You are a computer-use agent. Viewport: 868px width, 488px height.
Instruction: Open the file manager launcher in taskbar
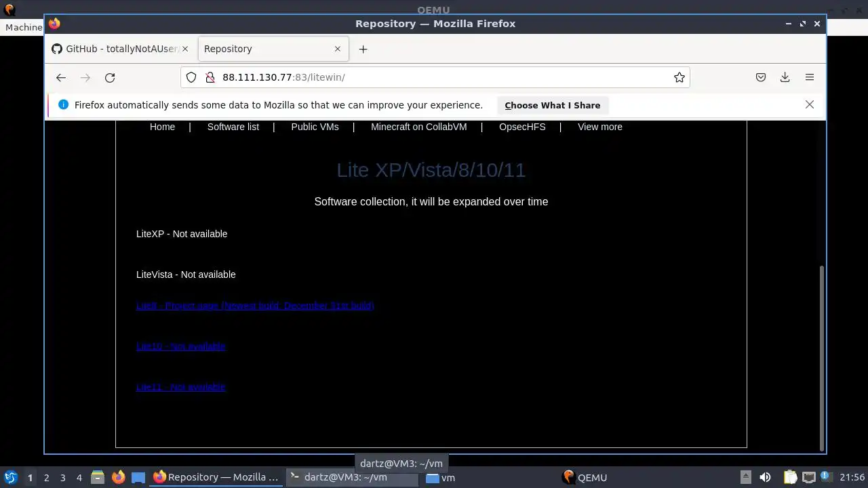(x=98, y=477)
